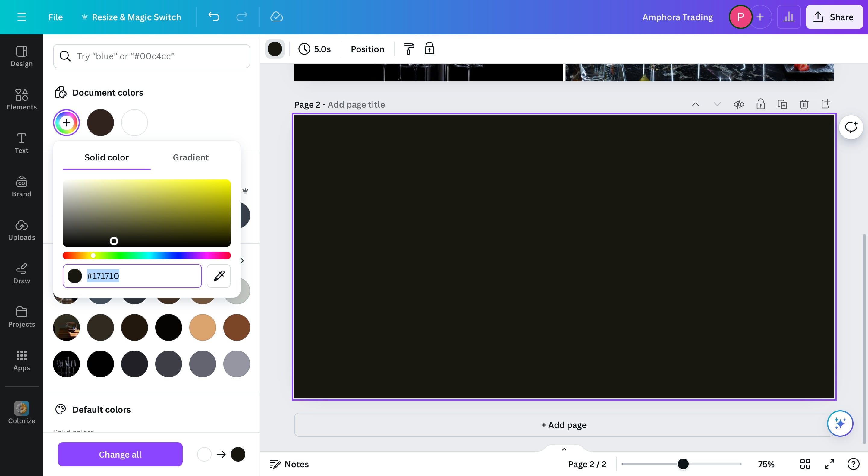Duplicate page 2
The width and height of the screenshot is (868, 476).
[782, 104]
